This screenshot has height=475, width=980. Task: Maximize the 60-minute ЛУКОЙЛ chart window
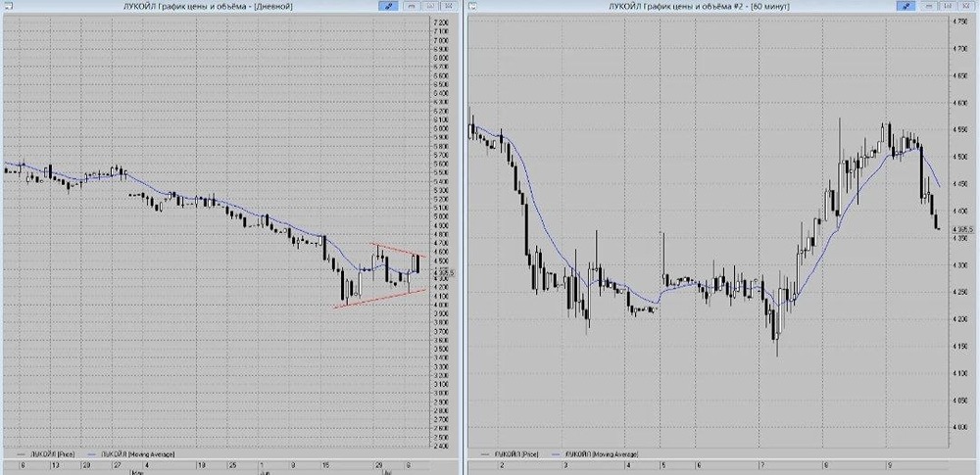click(948, 6)
